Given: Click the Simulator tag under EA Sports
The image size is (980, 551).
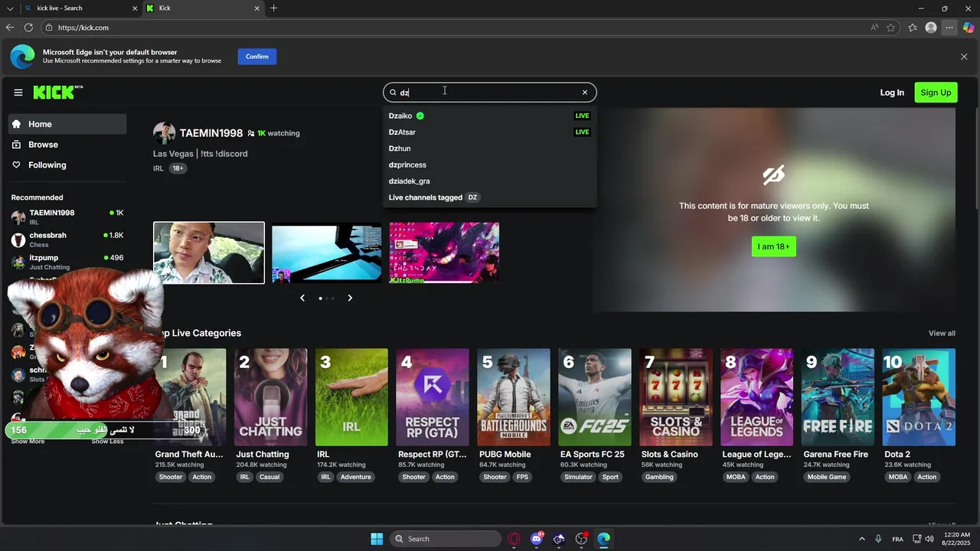Looking at the screenshot, I should tap(578, 477).
